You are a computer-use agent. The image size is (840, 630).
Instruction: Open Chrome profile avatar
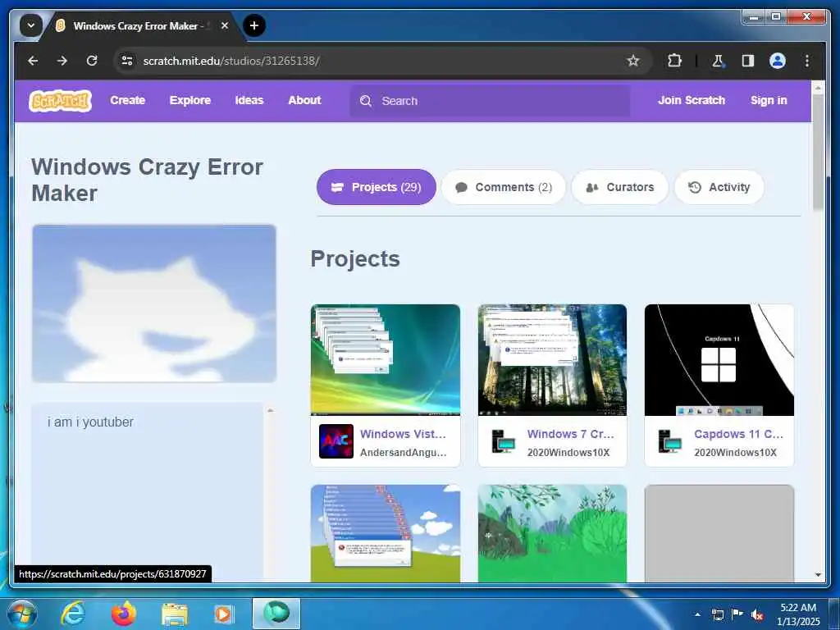778,61
